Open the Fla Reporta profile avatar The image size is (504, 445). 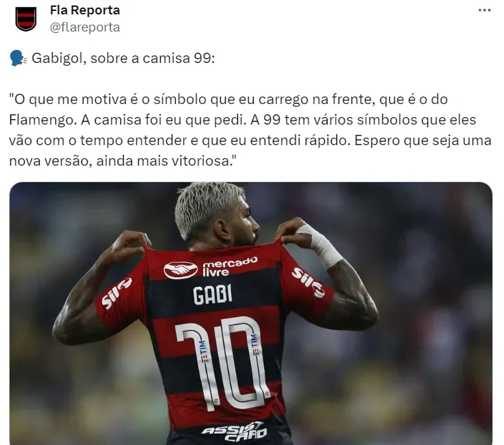coord(26,19)
